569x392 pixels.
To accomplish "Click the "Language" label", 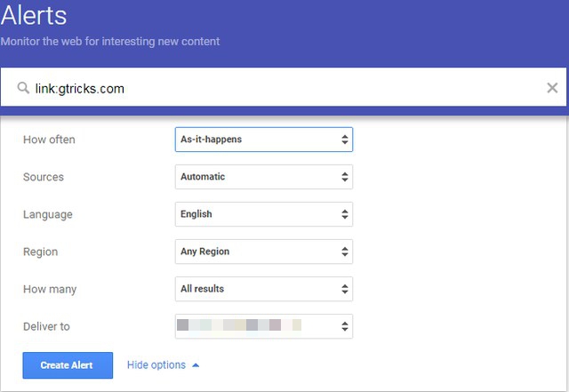I will click(x=48, y=214).
